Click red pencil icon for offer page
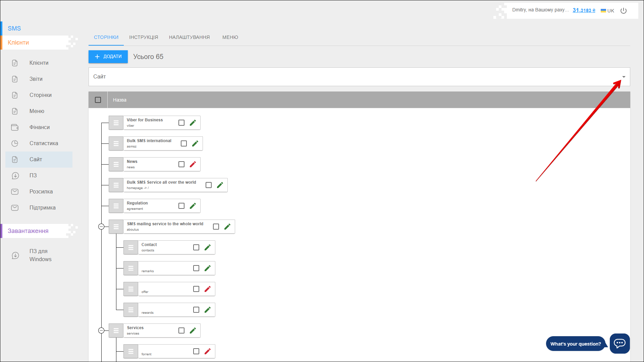Image resolution: width=644 pixels, height=362 pixels. [x=208, y=289]
